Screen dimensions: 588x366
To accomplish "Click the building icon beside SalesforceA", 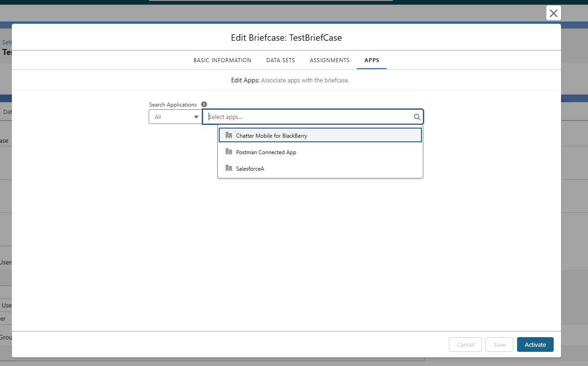I will [x=229, y=168].
